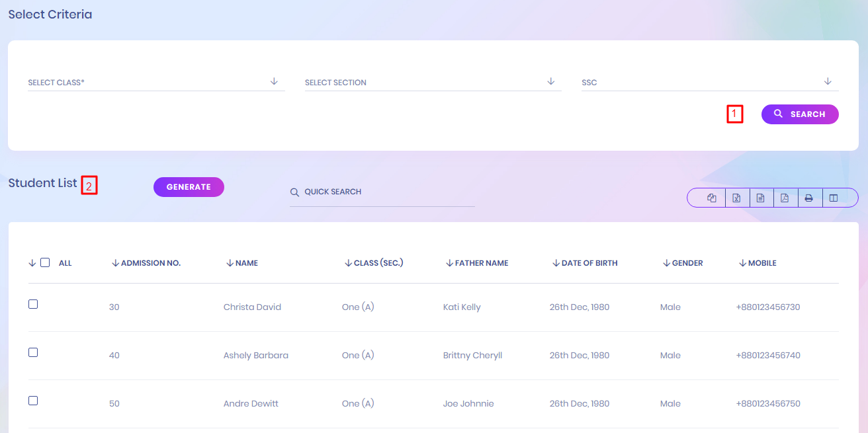868x433 pixels.
Task: Open the column visibility icon
Action: 834,198
